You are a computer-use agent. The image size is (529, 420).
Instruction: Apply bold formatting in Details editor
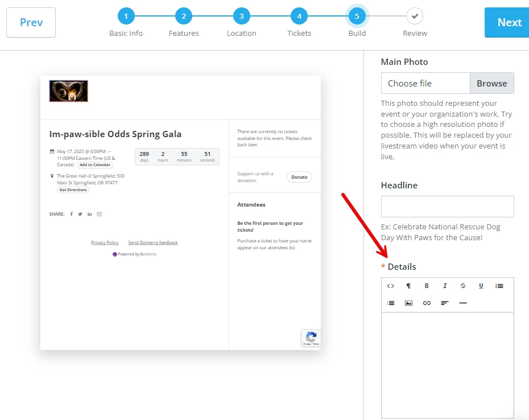pyautogui.click(x=427, y=286)
